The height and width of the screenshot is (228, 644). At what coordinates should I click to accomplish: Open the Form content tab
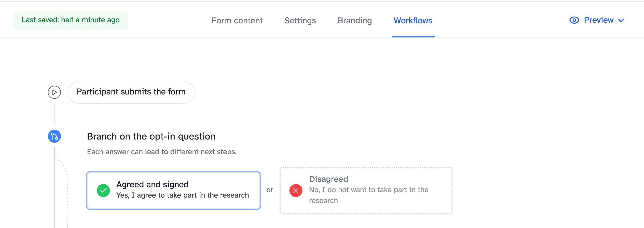pos(237,21)
